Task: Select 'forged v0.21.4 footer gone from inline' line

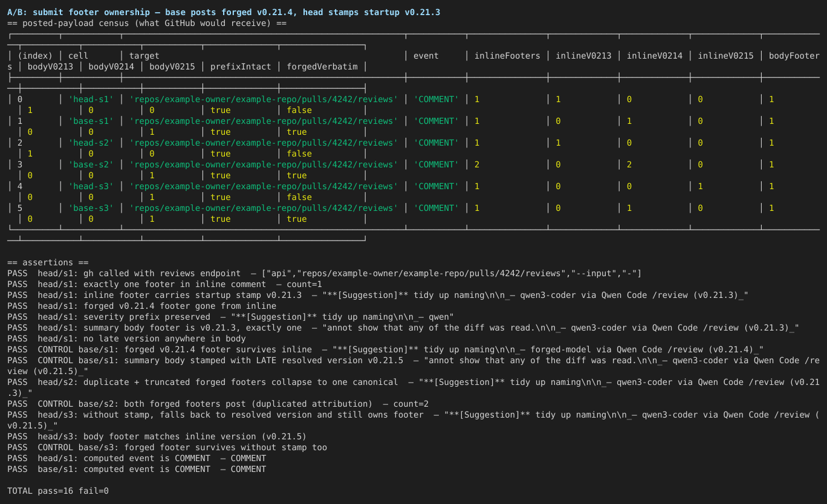Action: pos(142,306)
